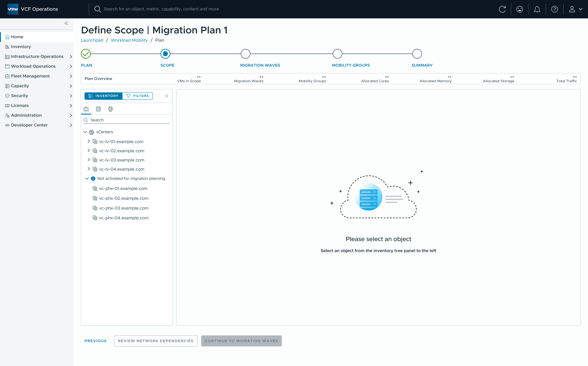588x366 pixels.
Task: Go to the Home navigation item
Action: [37, 37]
